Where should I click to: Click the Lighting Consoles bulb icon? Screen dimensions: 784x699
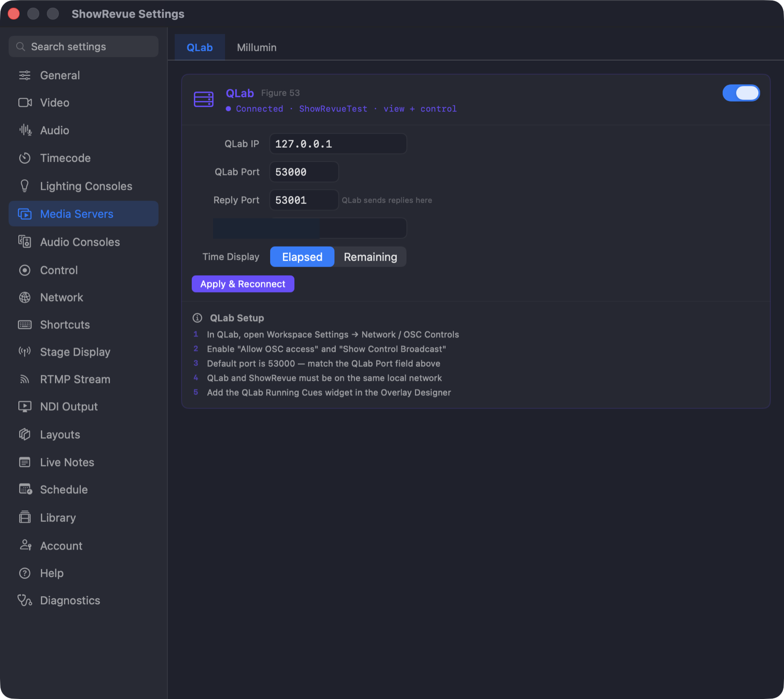[25, 186]
